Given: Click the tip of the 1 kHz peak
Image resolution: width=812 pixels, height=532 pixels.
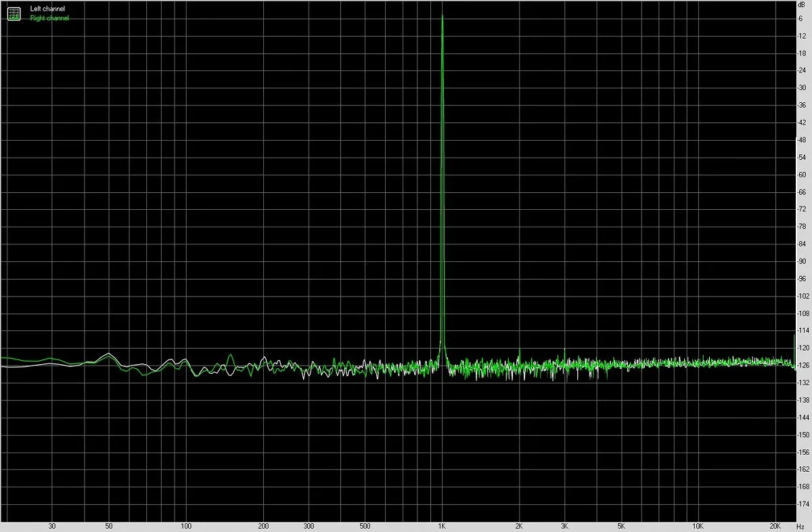Looking at the screenshot, I should pos(442,16).
